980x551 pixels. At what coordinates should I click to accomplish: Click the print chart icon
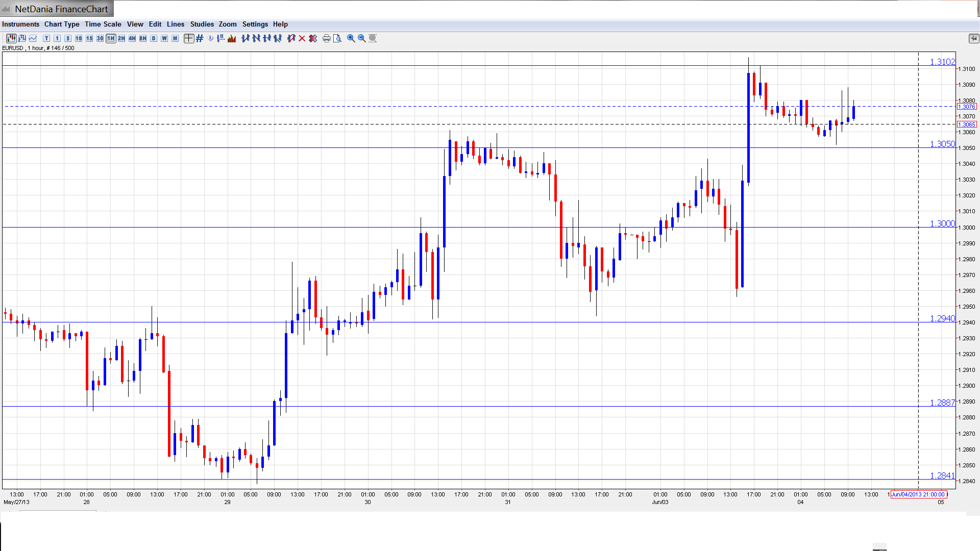point(327,38)
